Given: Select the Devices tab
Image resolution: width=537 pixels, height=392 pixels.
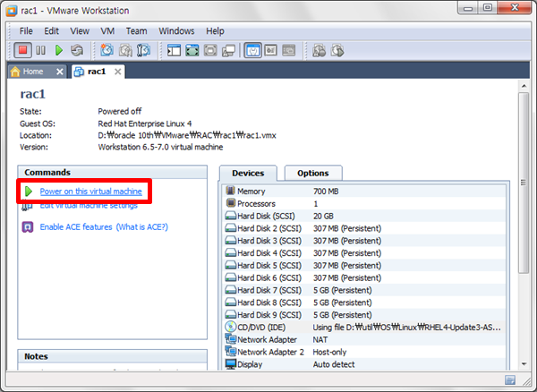Looking at the screenshot, I should [248, 174].
